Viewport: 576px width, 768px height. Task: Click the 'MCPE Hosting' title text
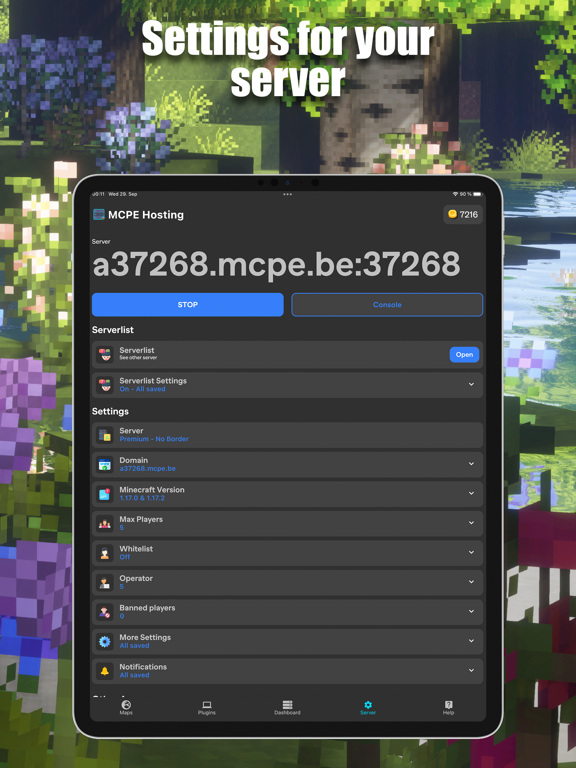[x=146, y=215]
